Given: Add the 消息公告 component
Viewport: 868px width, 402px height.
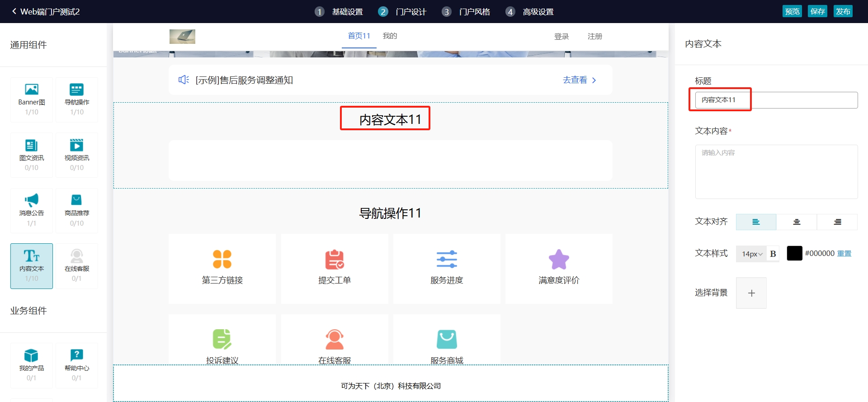Looking at the screenshot, I should coord(32,211).
